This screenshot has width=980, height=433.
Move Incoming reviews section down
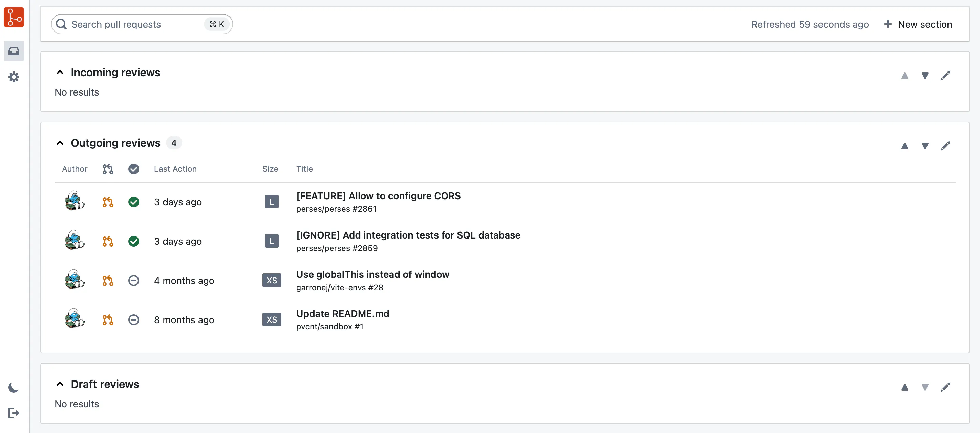(924, 75)
